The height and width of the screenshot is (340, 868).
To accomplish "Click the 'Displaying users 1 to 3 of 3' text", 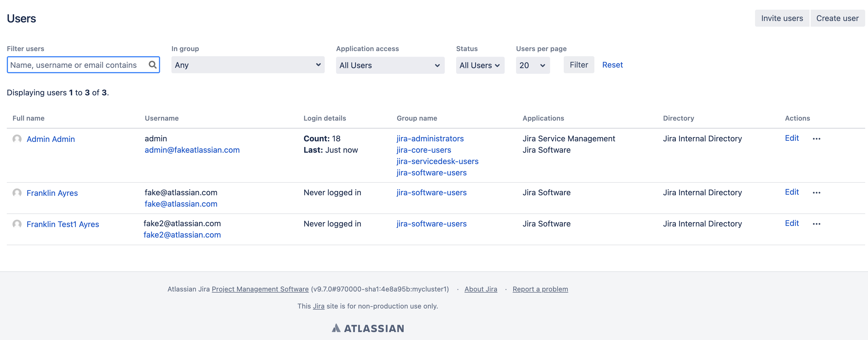I will point(58,93).
